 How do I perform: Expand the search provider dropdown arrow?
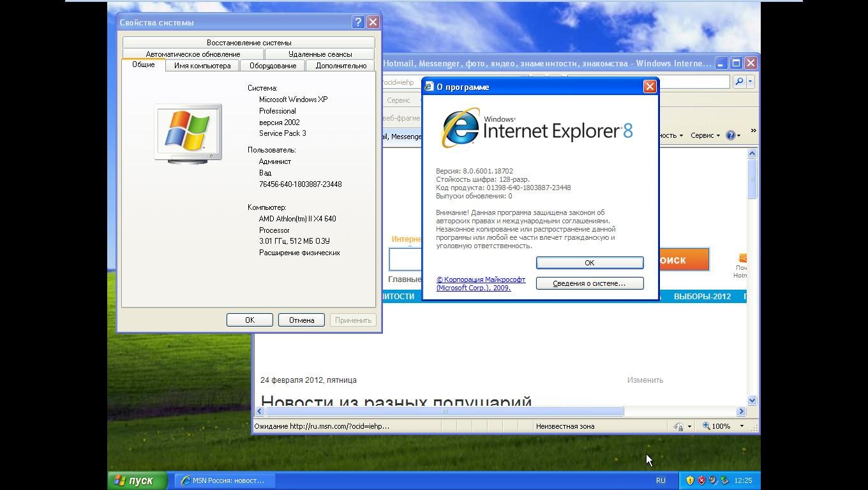tap(751, 82)
